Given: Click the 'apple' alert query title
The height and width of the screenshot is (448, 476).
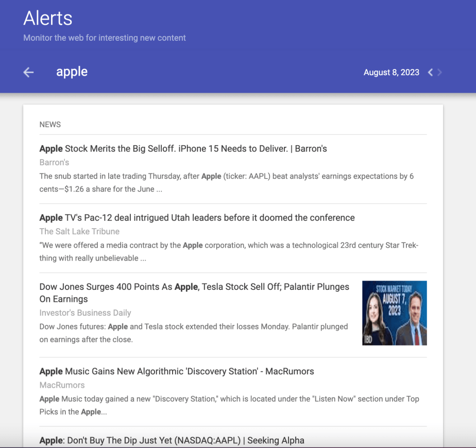Looking at the screenshot, I should 72,72.
